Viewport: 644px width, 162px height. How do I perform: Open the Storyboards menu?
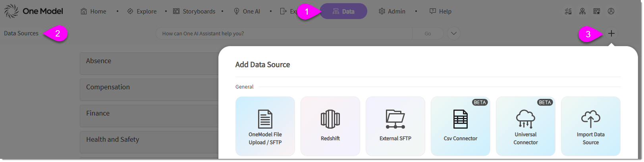coord(194,12)
